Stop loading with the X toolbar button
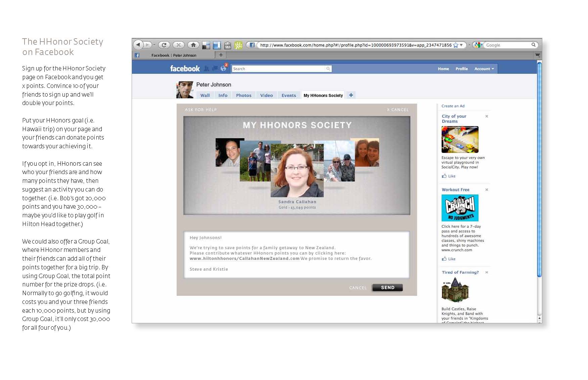Image resolution: width=588 pixels, height=380 pixels. pos(179,45)
